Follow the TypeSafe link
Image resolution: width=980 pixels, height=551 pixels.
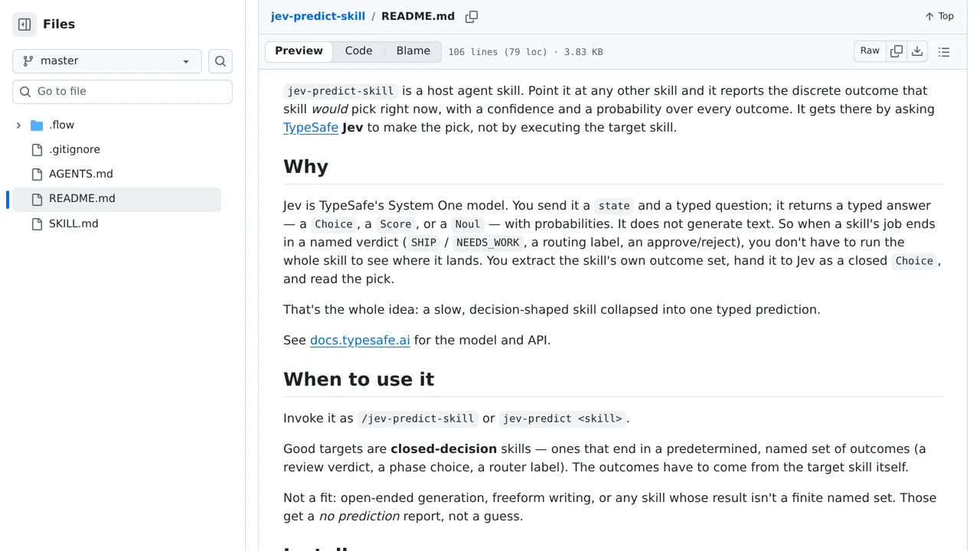click(311, 127)
